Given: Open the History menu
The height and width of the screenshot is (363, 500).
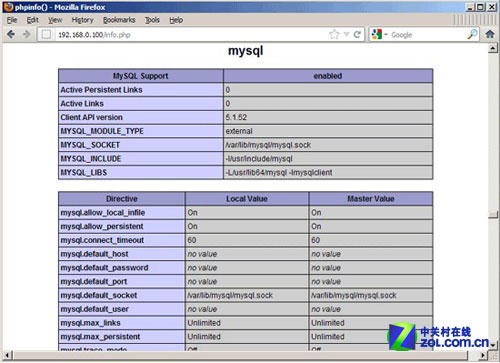Looking at the screenshot, I should point(82,20).
